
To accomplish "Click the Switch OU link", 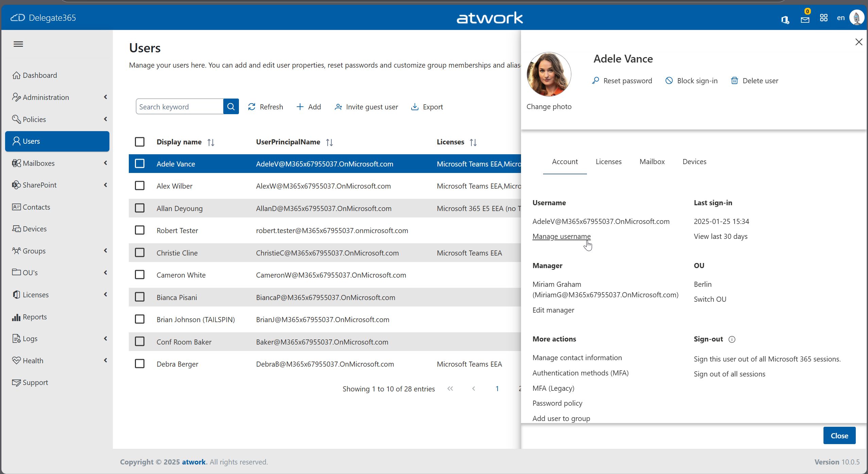I will pyautogui.click(x=710, y=299).
